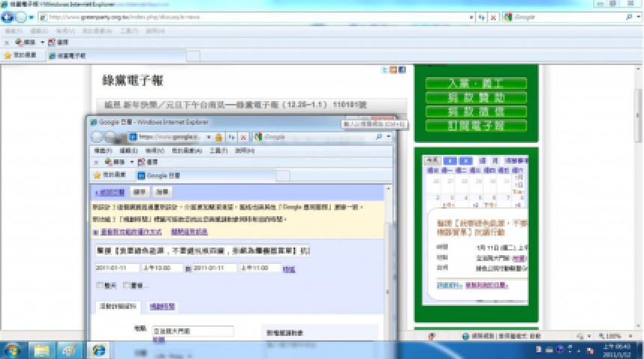
Task: Open the 詳細資料 link in the calendar event popup
Action: pos(449,285)
